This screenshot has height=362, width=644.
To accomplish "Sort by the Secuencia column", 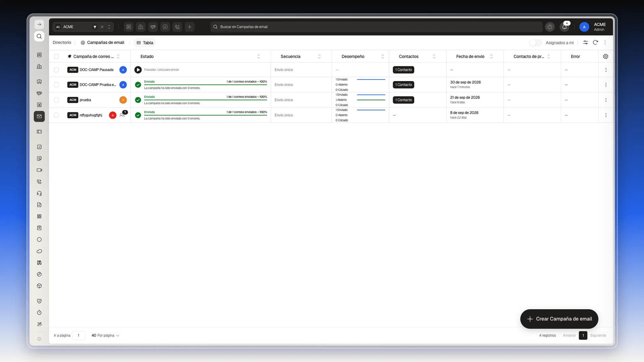I will 319,56.
